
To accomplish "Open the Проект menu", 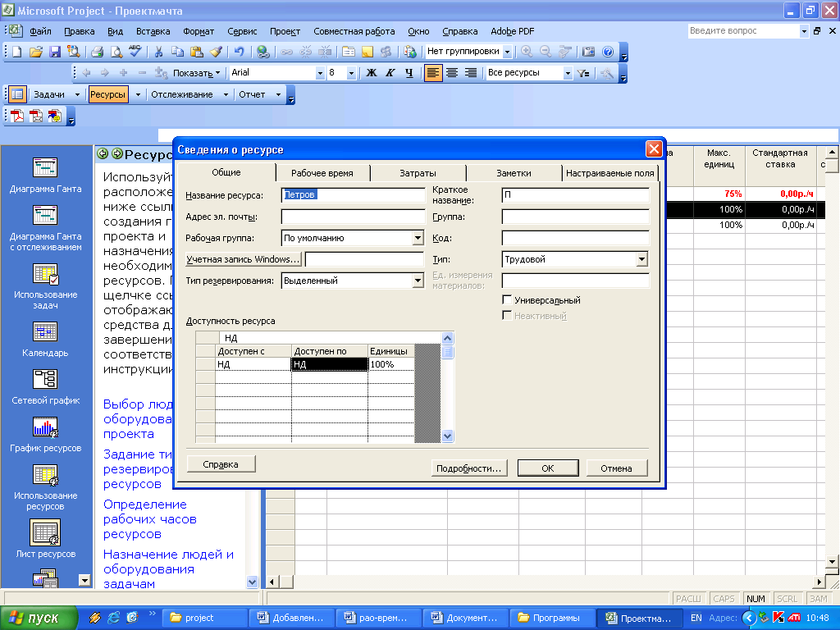I will point(285,32).
